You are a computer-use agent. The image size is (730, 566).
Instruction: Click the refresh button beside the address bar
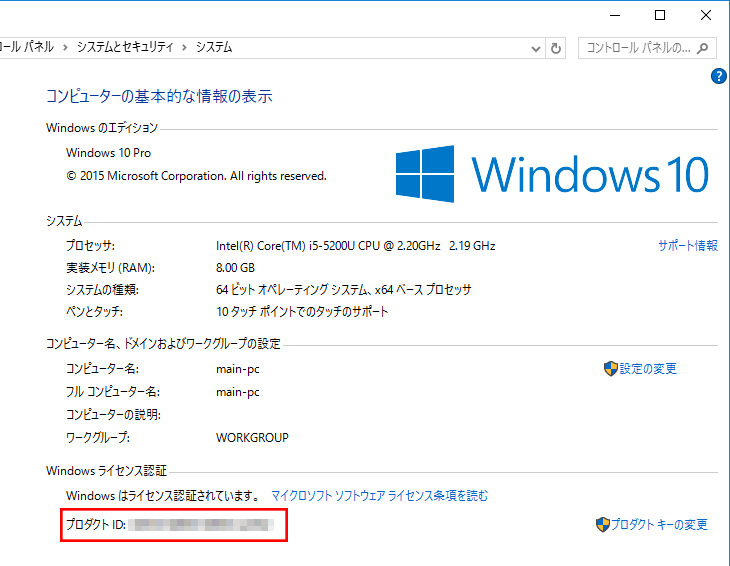click(557, 47)
